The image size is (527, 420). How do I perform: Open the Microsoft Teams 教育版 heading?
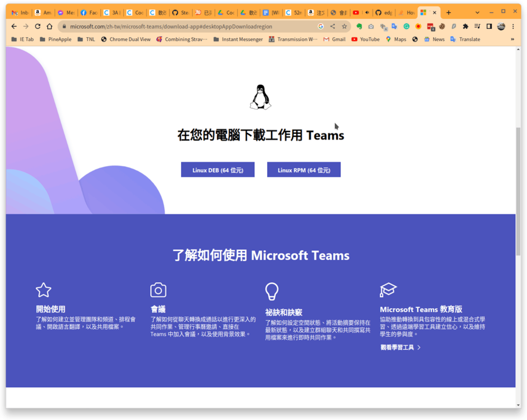[421, 309]
